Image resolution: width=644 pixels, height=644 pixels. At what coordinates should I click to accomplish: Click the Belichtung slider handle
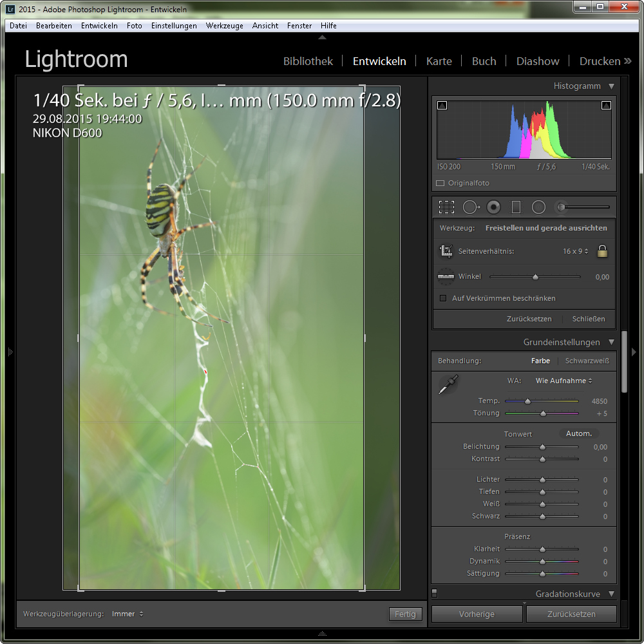point(542,447)
